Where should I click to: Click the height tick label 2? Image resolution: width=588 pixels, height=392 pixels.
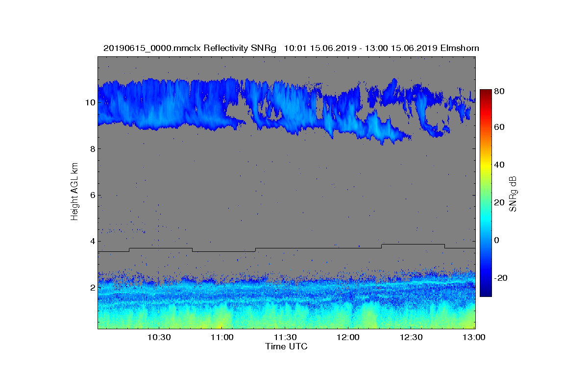[92, 288]
